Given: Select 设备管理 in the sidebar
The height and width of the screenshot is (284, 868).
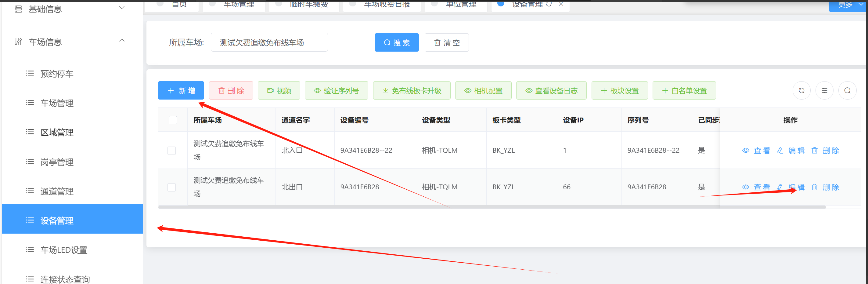Looking at the screenshot, I should click(x=72, y=219).
